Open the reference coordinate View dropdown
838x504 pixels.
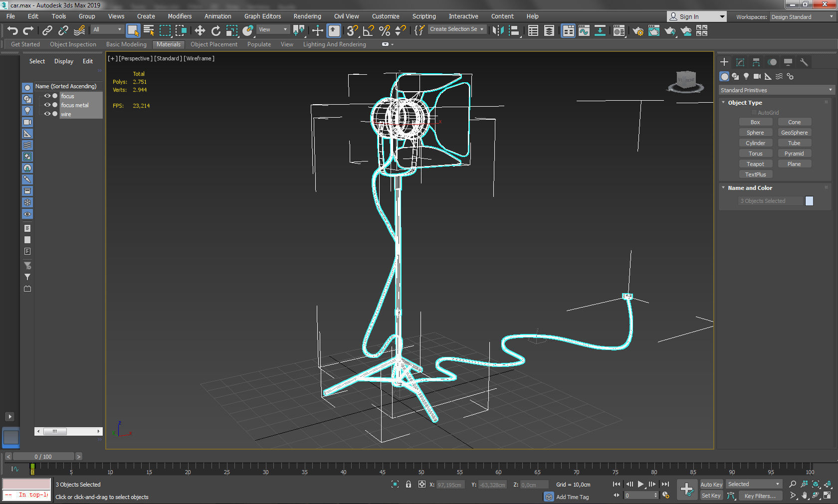273,29
